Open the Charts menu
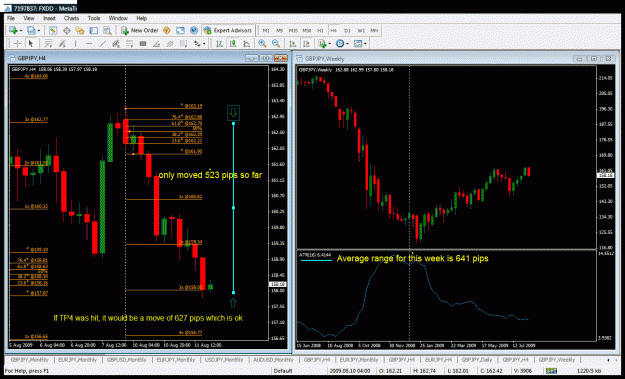The image size is (625, 379). coord(71,18)
